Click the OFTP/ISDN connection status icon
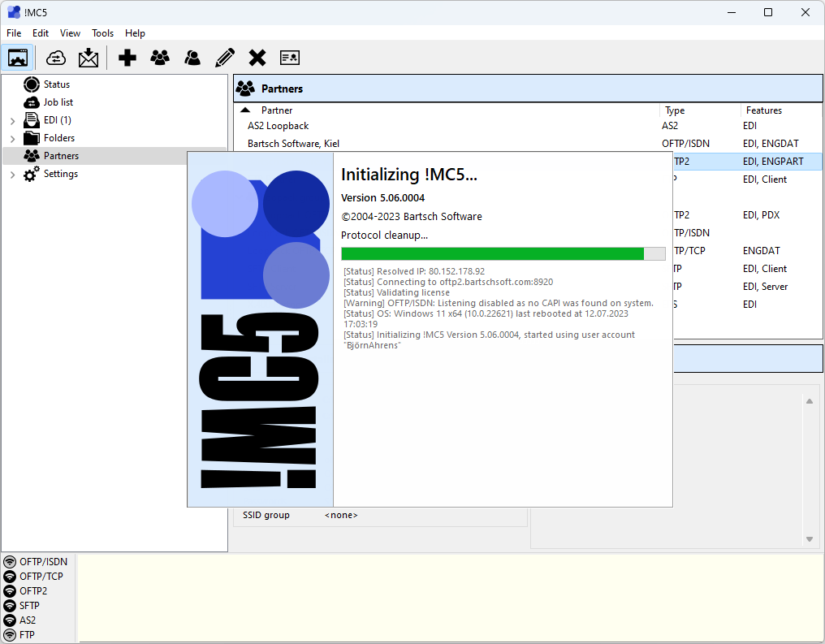Viewport: 825px width, 644px height. point(10,562)
